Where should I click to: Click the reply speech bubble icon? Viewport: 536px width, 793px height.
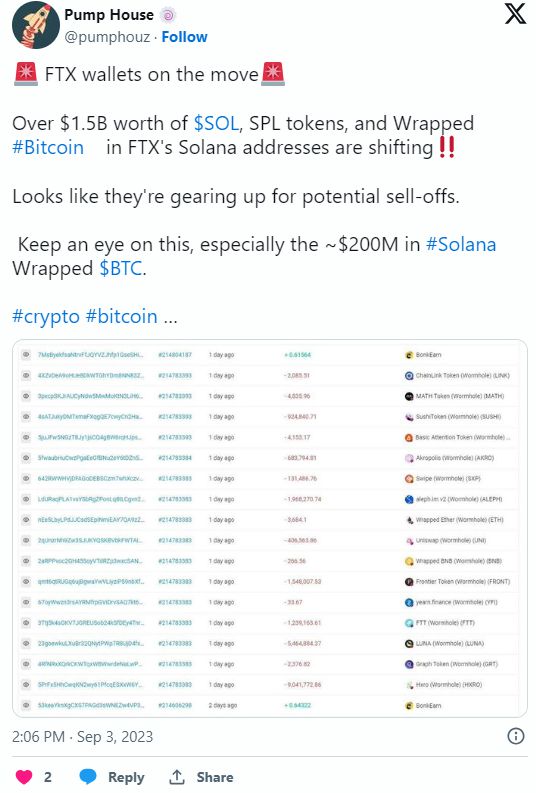point(88,777)
